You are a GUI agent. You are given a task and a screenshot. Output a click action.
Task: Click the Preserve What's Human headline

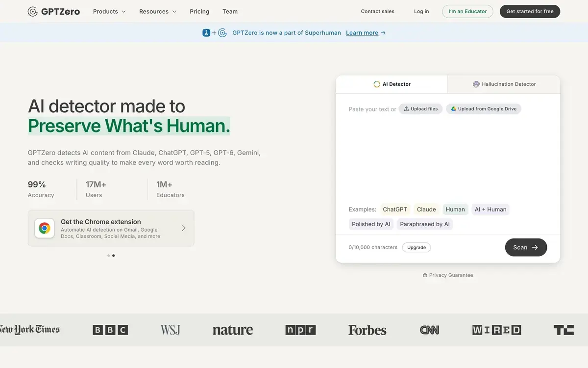tap(129, 126)
